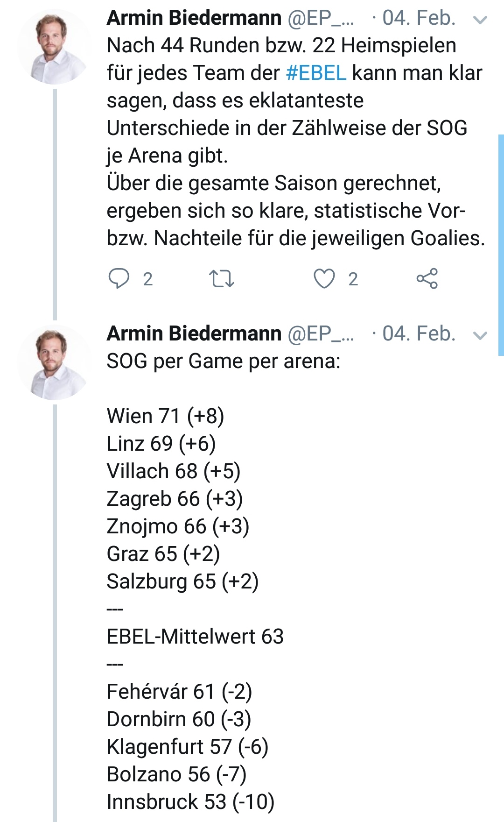This screenshot has height=822, width=504.
Task: Open the #EBEL hashtag
Action: click(x=316, y=73)
